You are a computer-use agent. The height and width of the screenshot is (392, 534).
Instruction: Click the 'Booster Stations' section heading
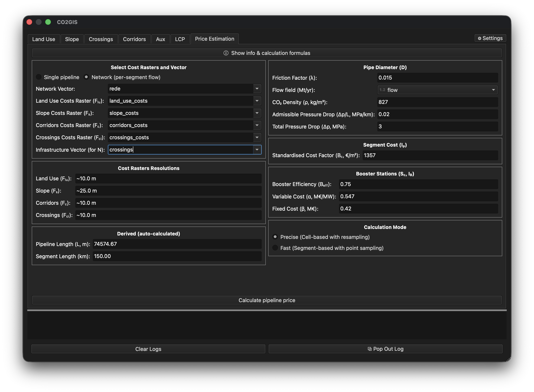[385, 174]
